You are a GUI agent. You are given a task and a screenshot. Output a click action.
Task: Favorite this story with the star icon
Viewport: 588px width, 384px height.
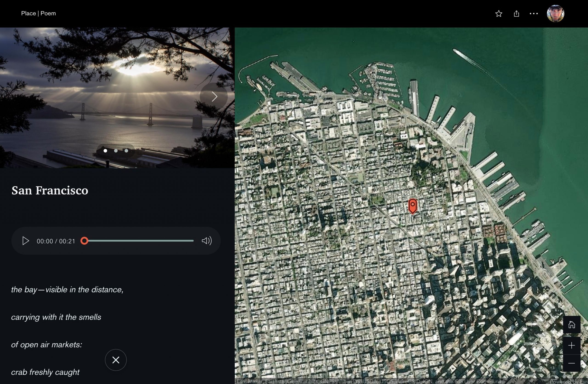tap(499, 14)
